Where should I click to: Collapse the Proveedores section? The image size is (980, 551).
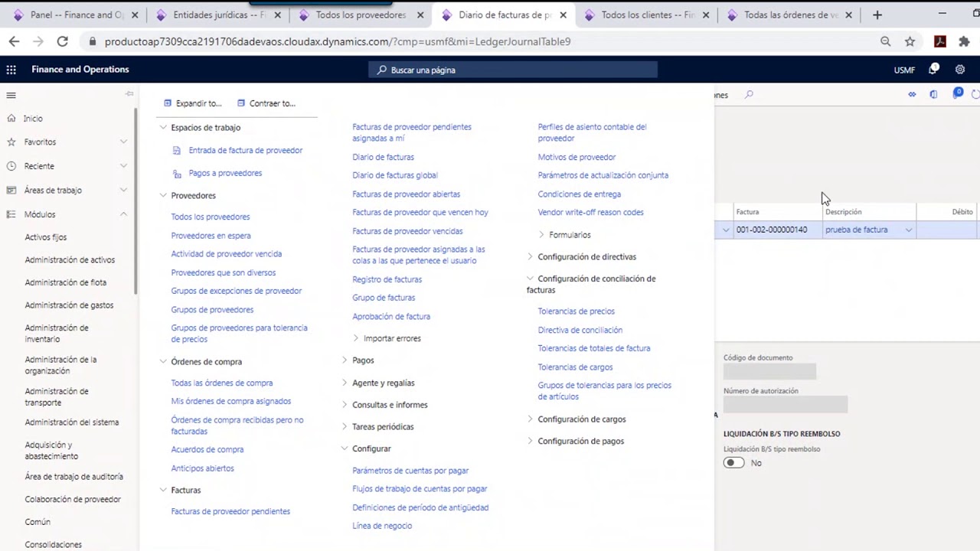coord(163,196)
